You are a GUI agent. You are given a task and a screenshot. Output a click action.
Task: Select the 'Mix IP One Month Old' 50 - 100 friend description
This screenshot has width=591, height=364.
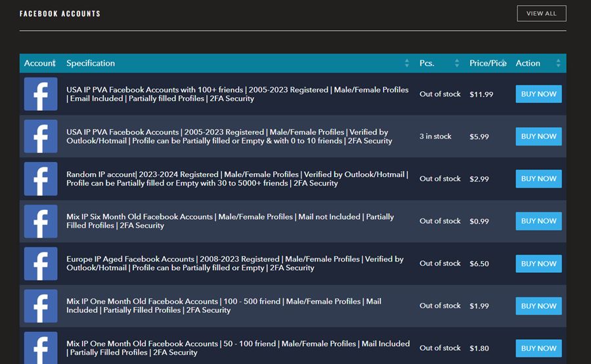(238, 348)
